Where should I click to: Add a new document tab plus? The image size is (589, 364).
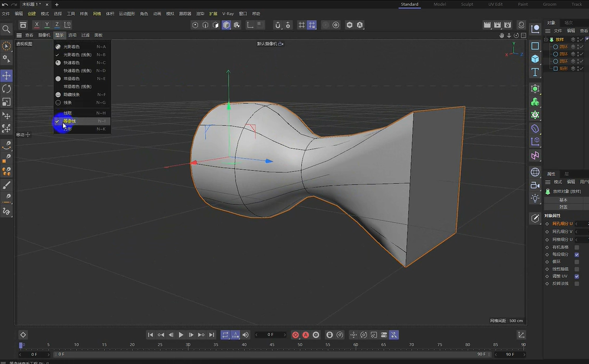[x=57, y=5]
